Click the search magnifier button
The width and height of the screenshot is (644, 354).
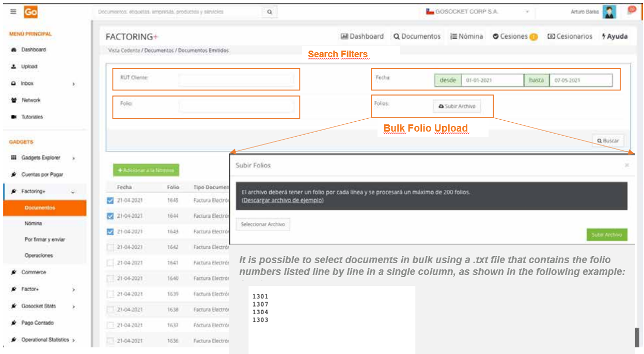click(270, 12)
